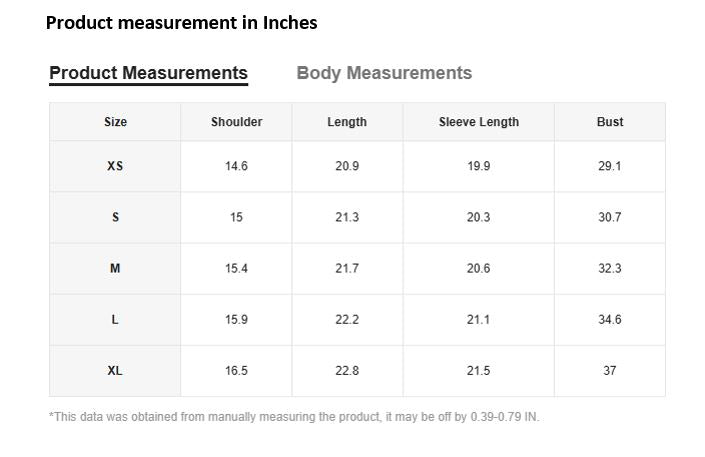The width and height of the screenshot is (705, 457).
Task: Select the Product Measurements tab
Action: (x=148, y=73)
